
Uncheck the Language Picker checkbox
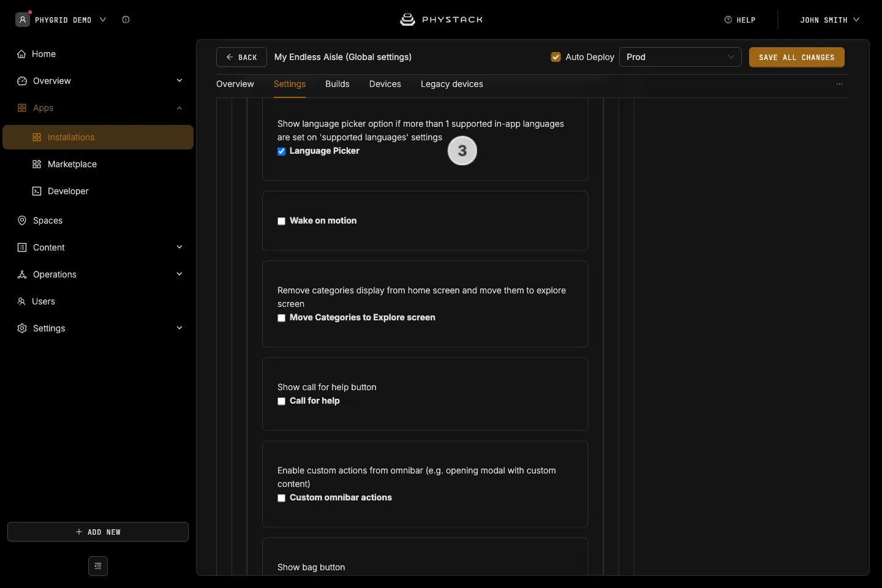(x=282, y=151)
